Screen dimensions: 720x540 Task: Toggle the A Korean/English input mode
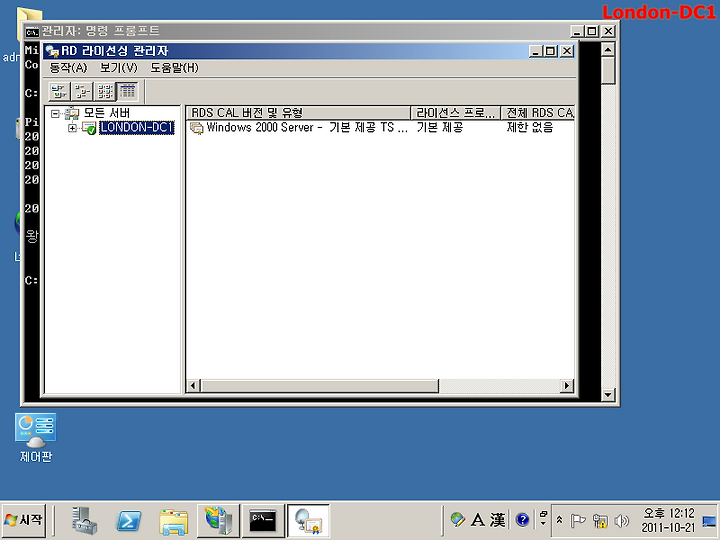(478, 520)
